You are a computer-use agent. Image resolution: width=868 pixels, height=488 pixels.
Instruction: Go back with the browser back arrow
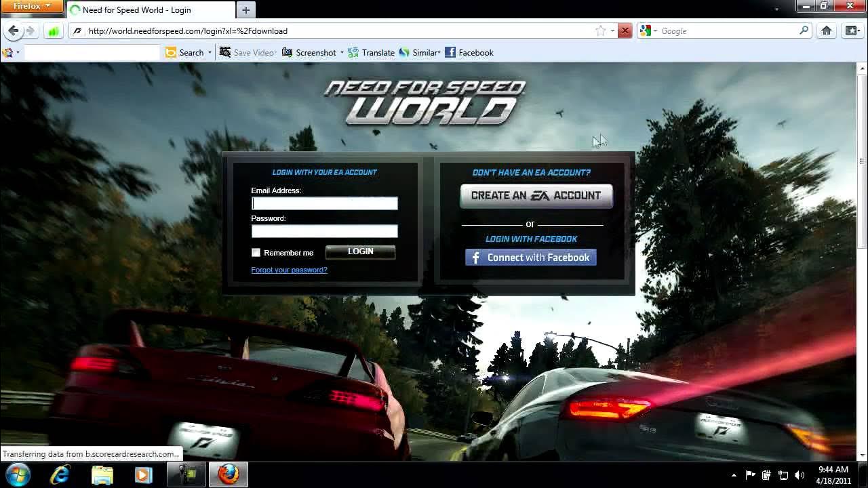coord(13,30)
